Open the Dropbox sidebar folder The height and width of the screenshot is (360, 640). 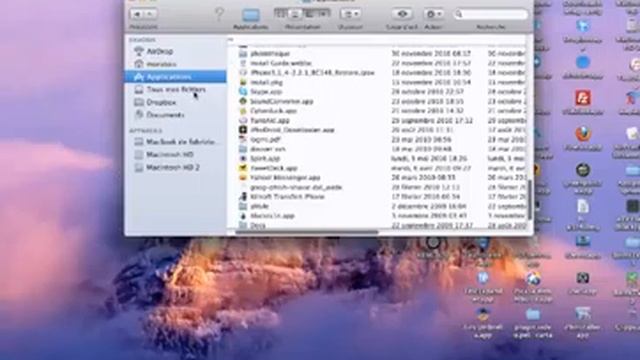(x=161, y=102)
